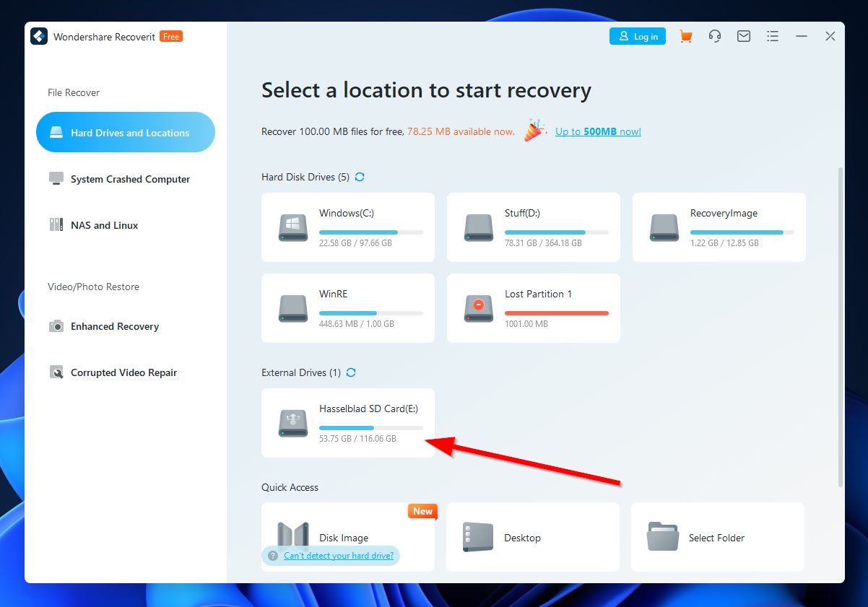Click the System Crashed Computer monitor icon

coord(56,179)
